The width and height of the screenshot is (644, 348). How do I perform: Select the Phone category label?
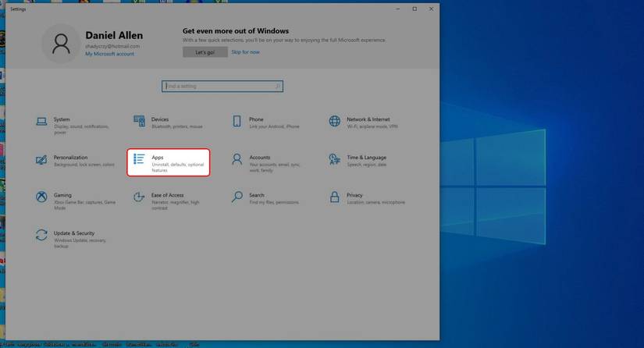pyautogui.click(x=256, y=119)
